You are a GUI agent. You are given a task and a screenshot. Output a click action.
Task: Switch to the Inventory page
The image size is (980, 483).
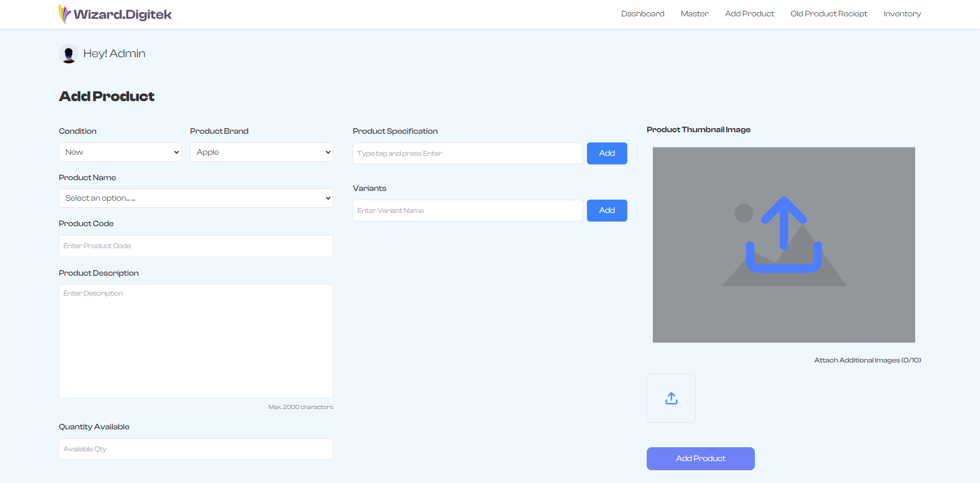point(902,14)
